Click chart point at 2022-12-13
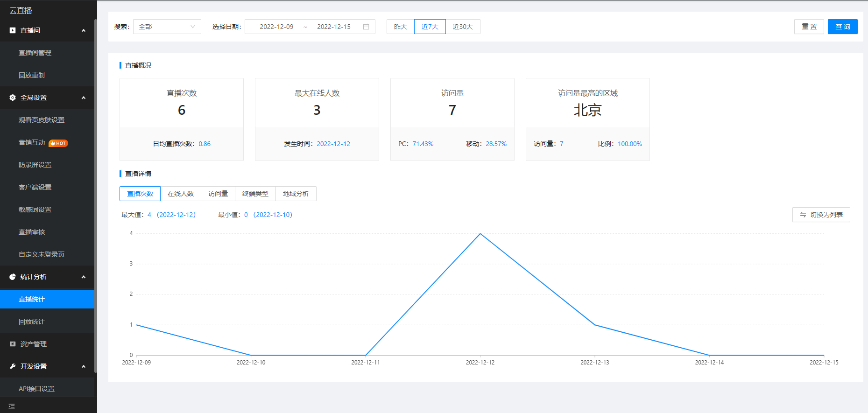The image size is (868, 413). tap(595, 325)
